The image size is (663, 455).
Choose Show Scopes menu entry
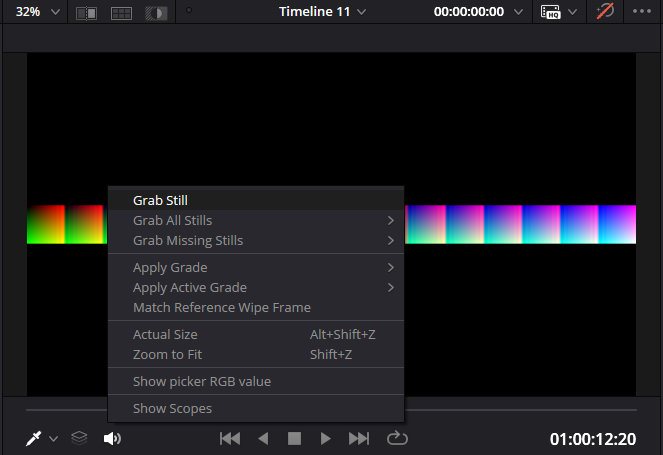256,408
